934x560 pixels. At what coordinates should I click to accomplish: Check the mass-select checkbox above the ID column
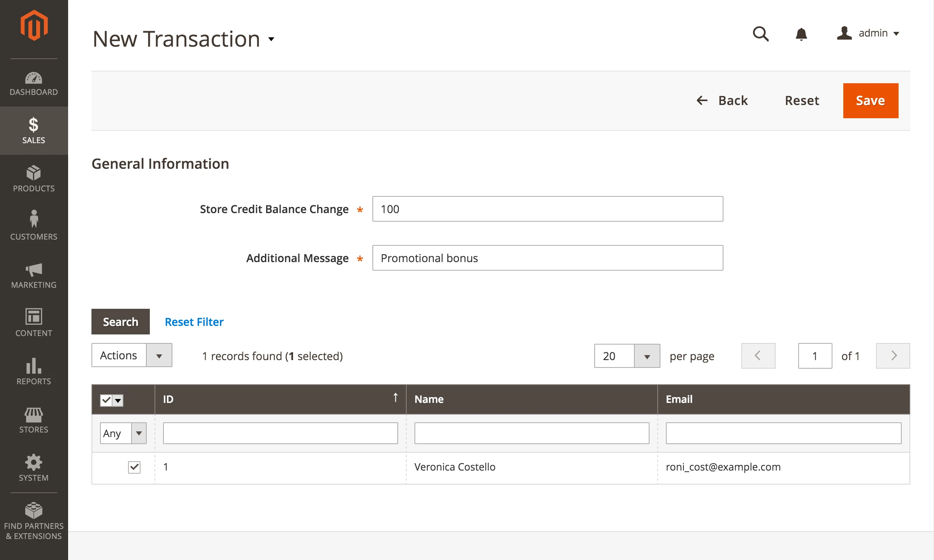click(x=105, y=399)
